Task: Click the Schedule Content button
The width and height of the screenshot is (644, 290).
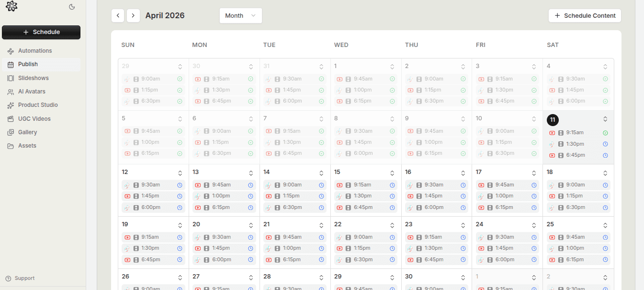Action: 584,15
